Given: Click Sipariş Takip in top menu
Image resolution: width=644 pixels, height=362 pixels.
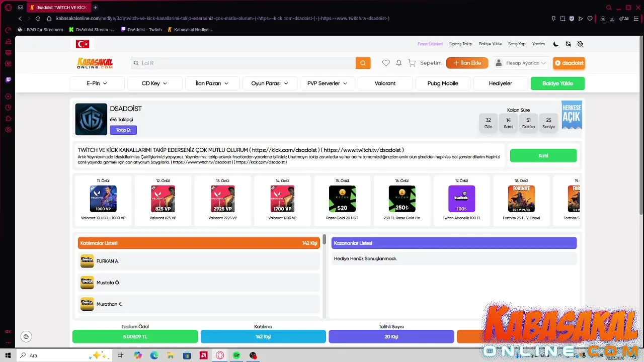Looking at the screenshot, I should pos(460,44).
